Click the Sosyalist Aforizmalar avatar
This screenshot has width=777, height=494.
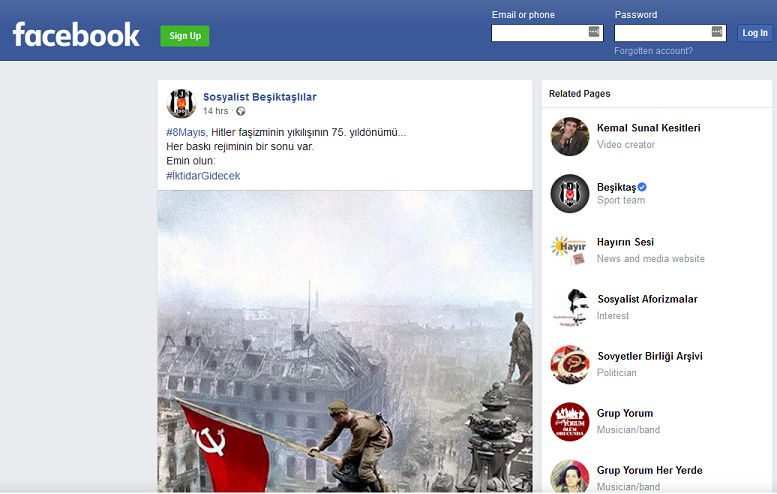pyautogui.click(x=570, y=307)
